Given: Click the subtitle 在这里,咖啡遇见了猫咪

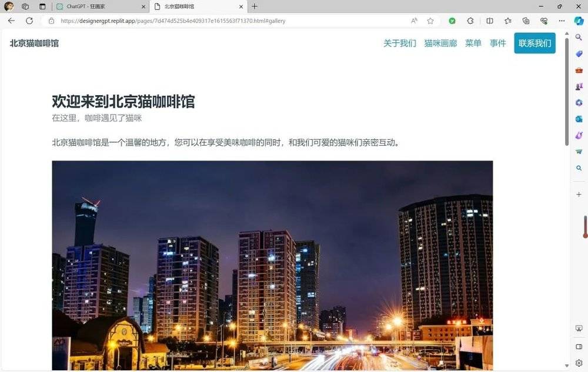Looking at the screenshot, I should [x=97, y=118].
